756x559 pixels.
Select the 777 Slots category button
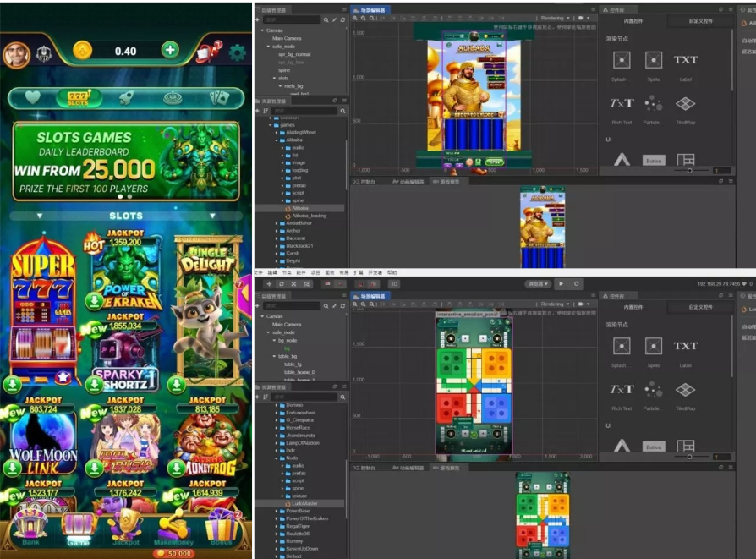point(78,98)
